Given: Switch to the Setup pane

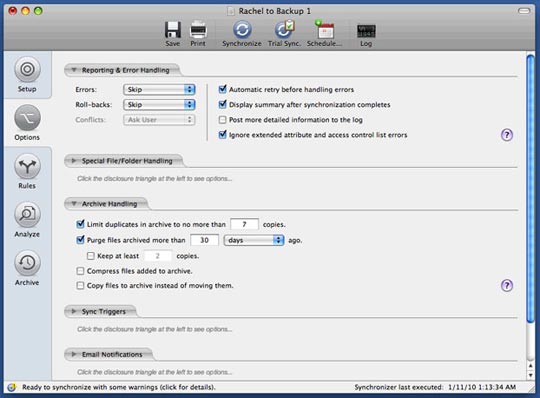Looking at the screenshot, I should coord(27,75).
